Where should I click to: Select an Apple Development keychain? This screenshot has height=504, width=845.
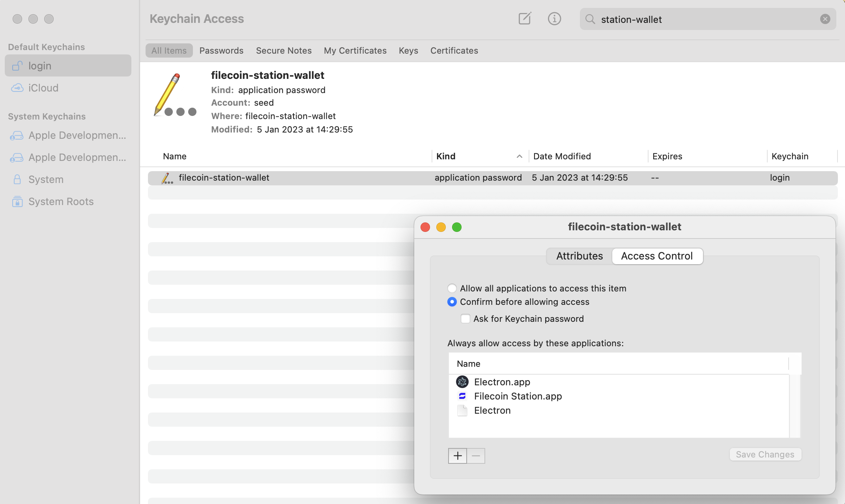point(77,135)
